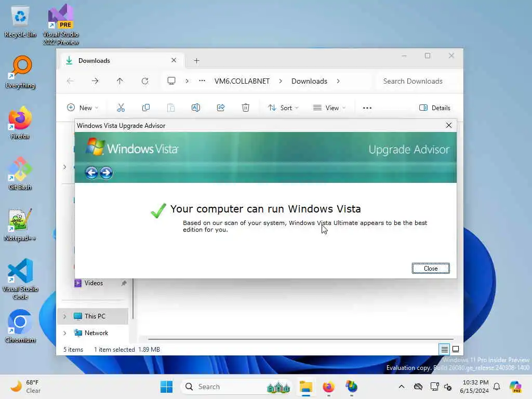Image resolution: width=532 pixels, height=399 pixels.
Task: Click the Back arrow in Upgrade Advisor
Action: pyautogui.click(x=91, y=172)
